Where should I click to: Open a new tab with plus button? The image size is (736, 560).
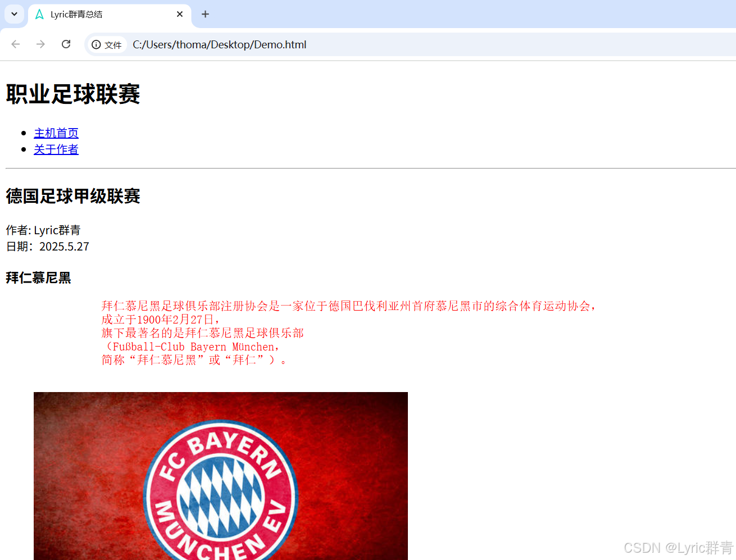pyautogui.click(x=206, y=14)
